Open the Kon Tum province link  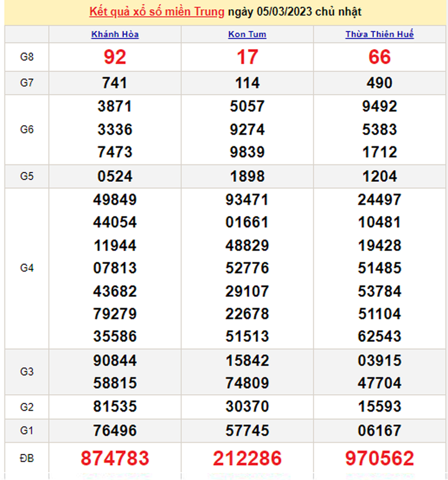click(247, 34)
